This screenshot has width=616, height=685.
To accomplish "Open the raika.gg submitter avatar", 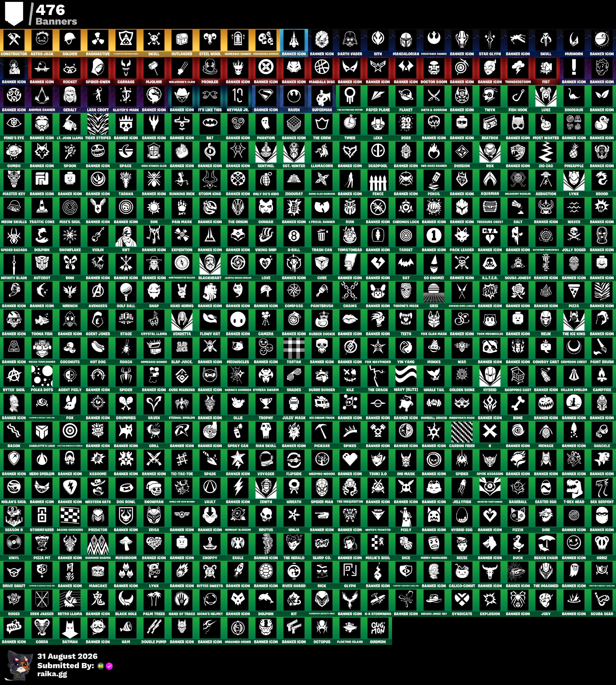I will [20, 665].
